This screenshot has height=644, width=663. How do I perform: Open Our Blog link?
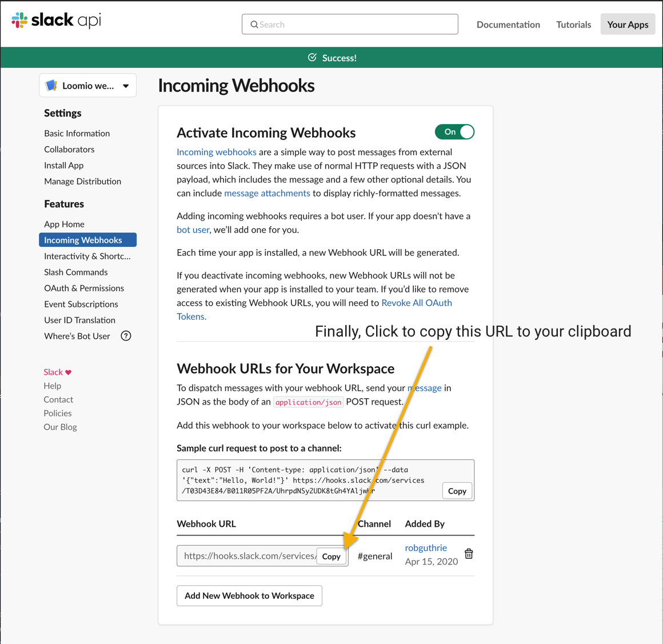click(x=60, y=427)
